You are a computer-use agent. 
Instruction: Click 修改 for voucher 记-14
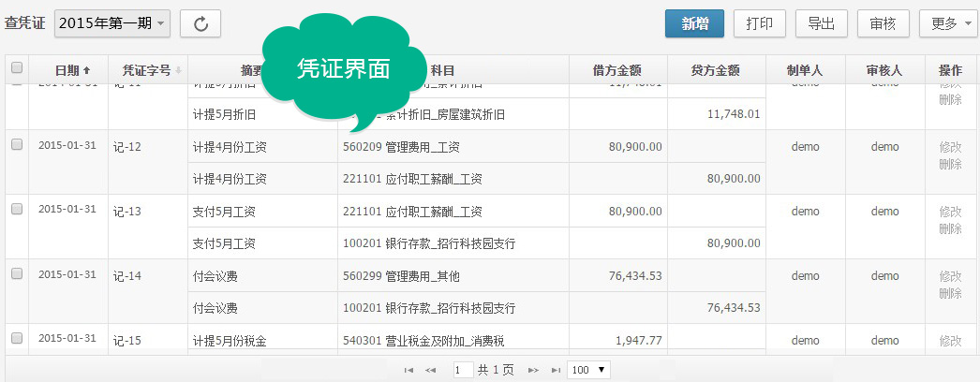pos(950,276)
